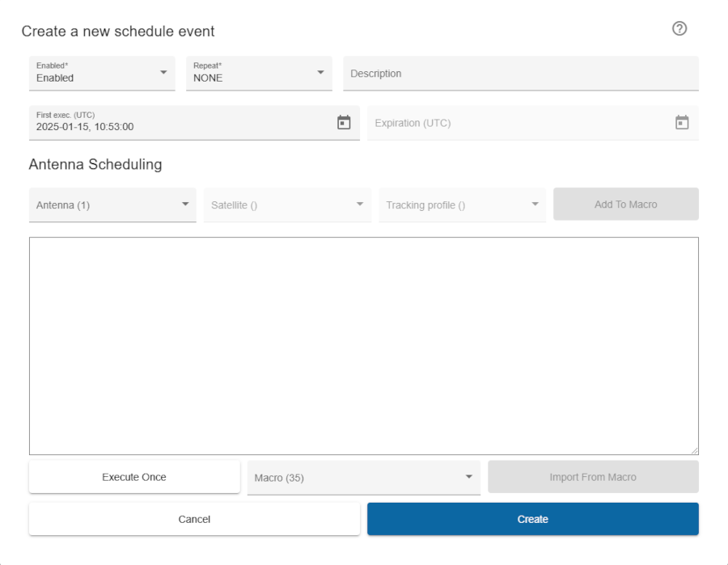Viewport: 728px width, 565px height.
Task: Open the First exec calendar picker
Action: pyautogui.click(x=343, y=122)
